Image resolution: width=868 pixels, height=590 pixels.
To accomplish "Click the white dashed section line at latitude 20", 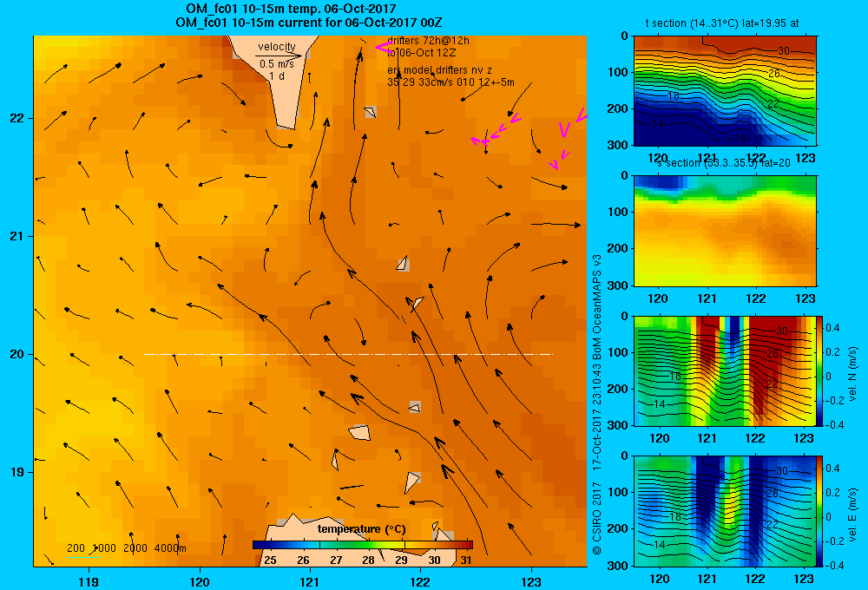I will pyautogui.click(x=348, y=354).
